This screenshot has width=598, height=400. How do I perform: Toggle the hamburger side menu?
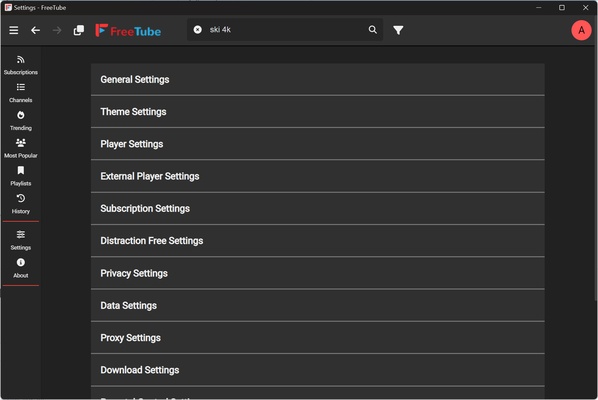[x=14, y=30]
